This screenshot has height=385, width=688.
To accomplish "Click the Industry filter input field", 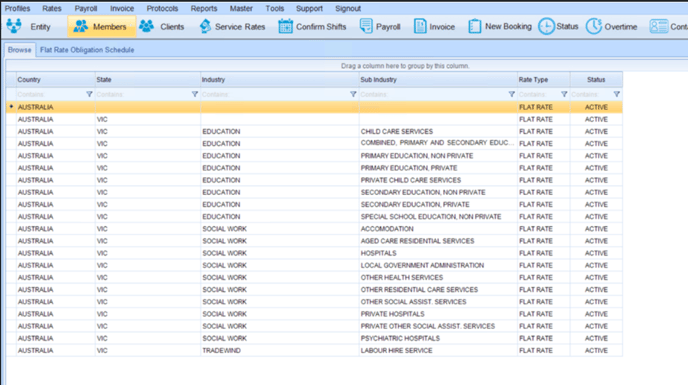I will pyautogui.click(x=275, y=94).
